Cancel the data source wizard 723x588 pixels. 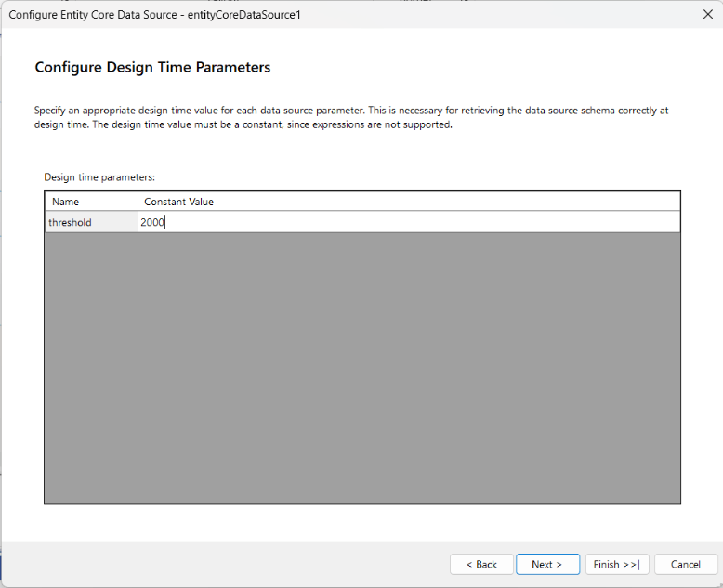(686, 564)
